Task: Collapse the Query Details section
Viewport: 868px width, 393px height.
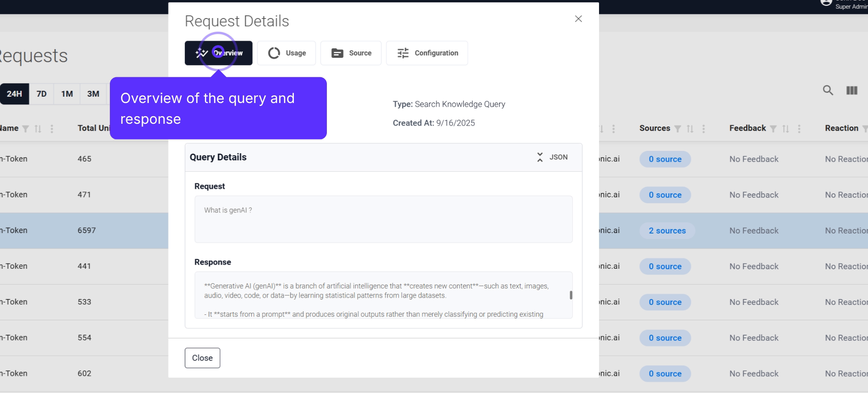Action: [540, 157]
